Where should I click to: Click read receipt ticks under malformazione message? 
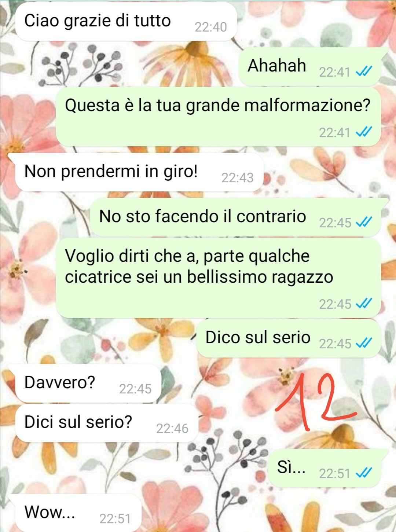[364, 132]
